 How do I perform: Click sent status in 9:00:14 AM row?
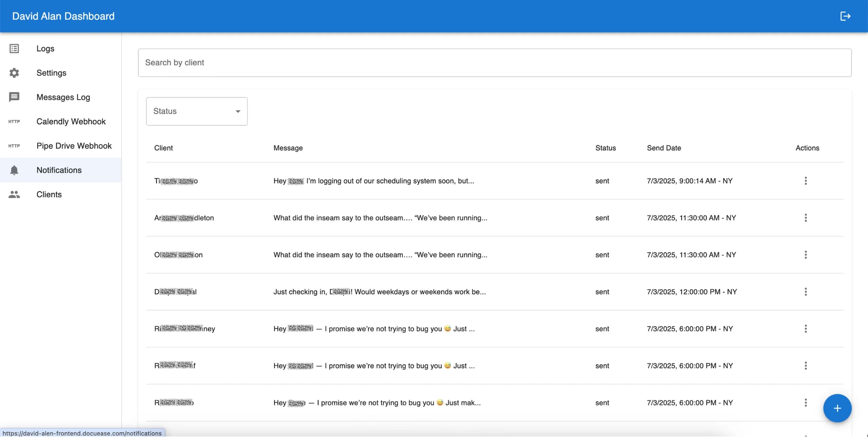point(602,181)
